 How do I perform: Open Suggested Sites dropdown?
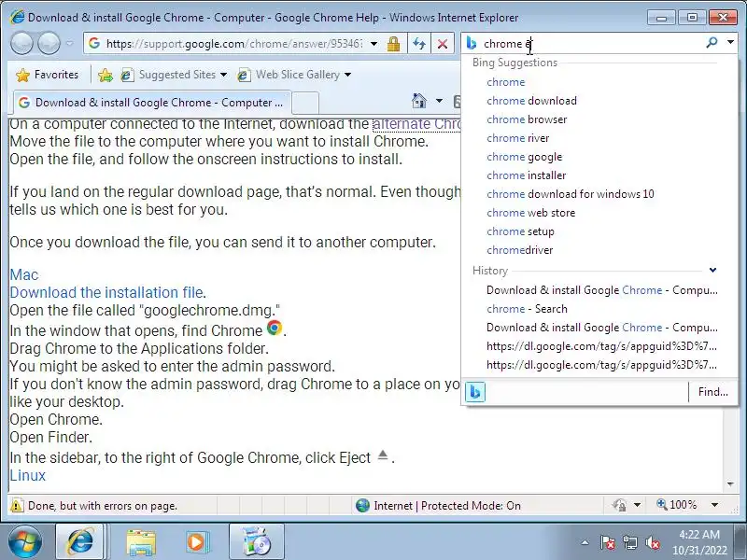pyautogui.click(x=174, y=75)
